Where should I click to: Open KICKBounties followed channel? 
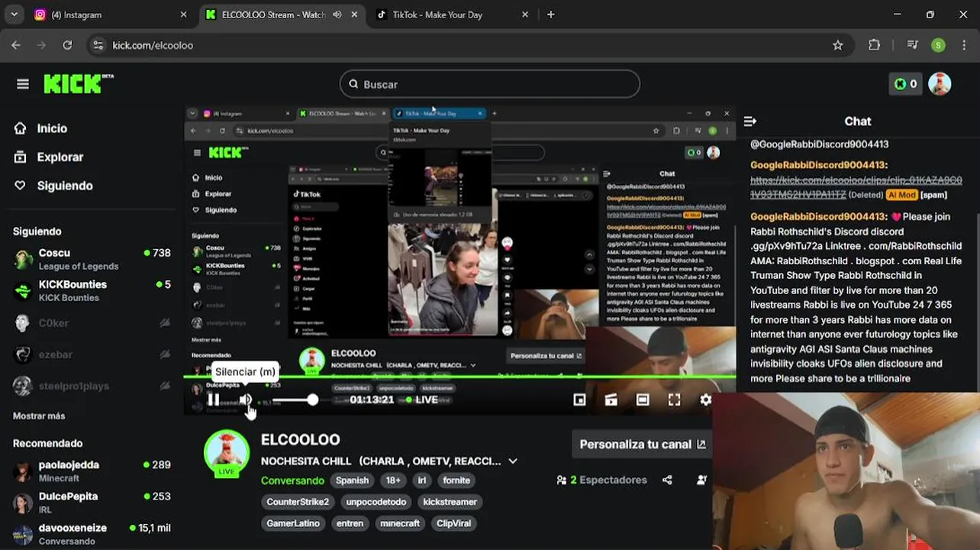(92, 290)
